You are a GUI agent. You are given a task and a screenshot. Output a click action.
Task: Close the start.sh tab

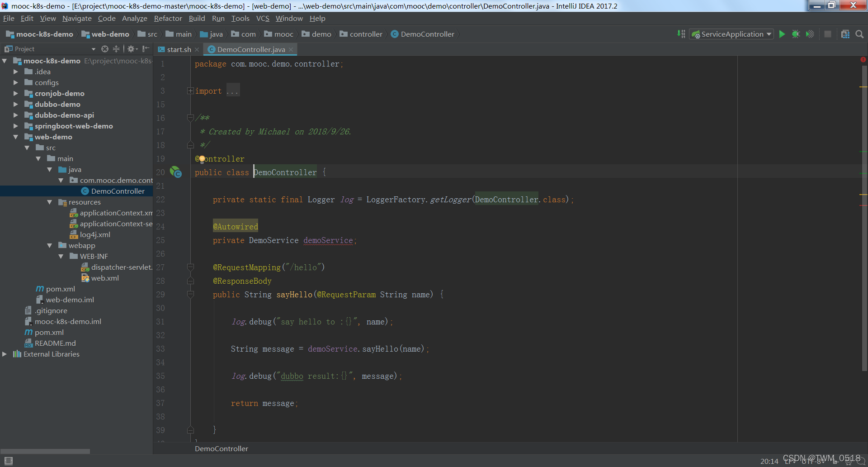pos(197,49)
